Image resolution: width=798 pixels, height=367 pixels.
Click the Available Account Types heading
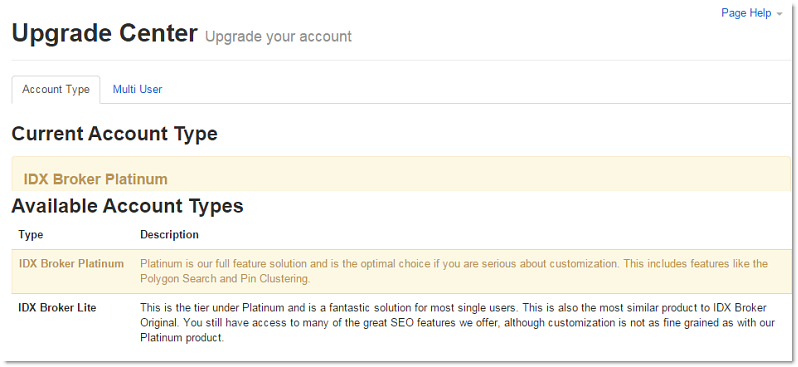pos(127,206)
